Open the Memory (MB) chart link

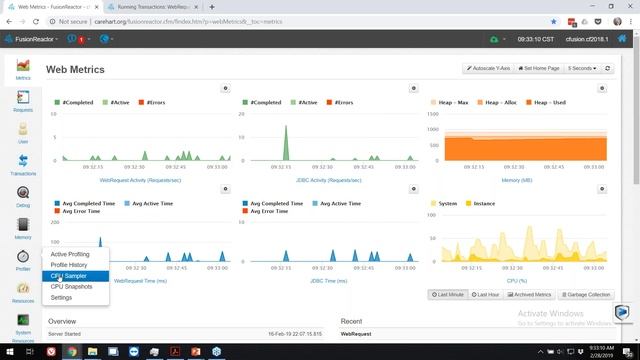tap(517, 180)
